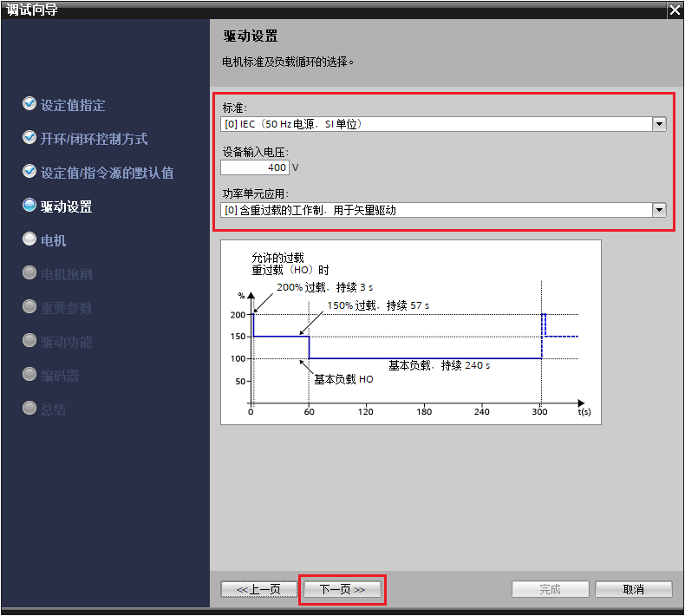The image size is (685, 616).
Task: Open the 驱动功能 wizard step
Action: coord(66,342)
